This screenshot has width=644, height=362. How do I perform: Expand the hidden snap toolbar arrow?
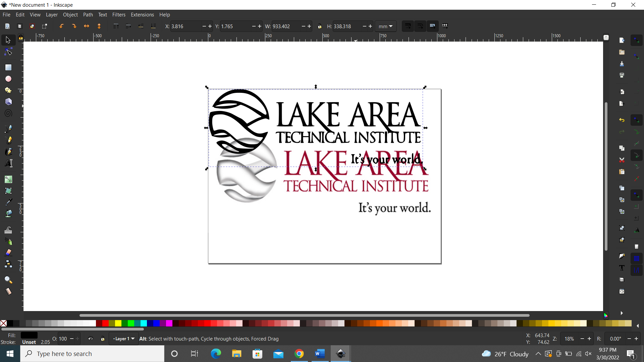coord(622,313)
